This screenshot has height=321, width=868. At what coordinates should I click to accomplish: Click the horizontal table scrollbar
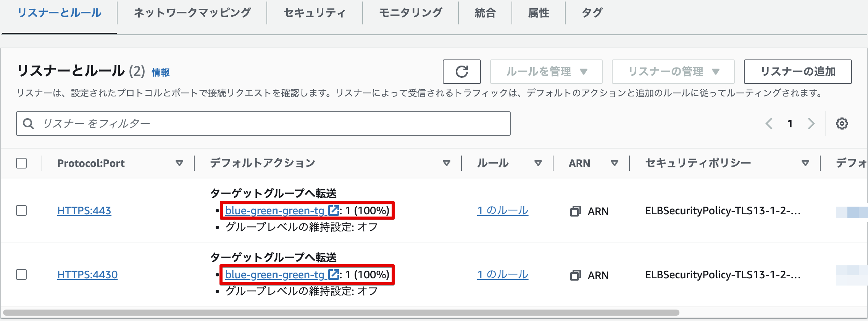(341, 313)
